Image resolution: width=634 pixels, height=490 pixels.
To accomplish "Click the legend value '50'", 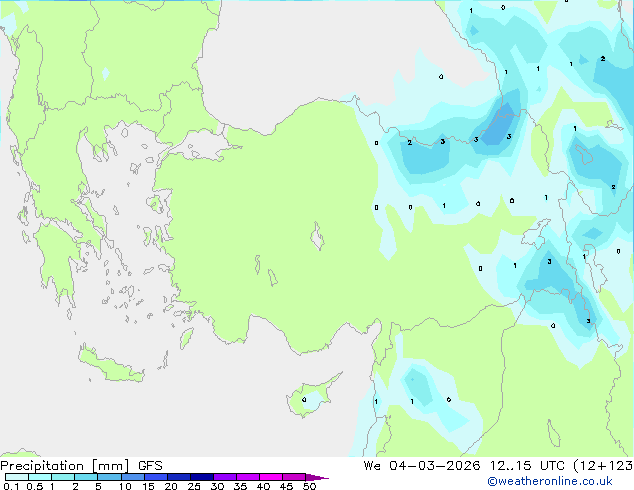I will (309, 486).
